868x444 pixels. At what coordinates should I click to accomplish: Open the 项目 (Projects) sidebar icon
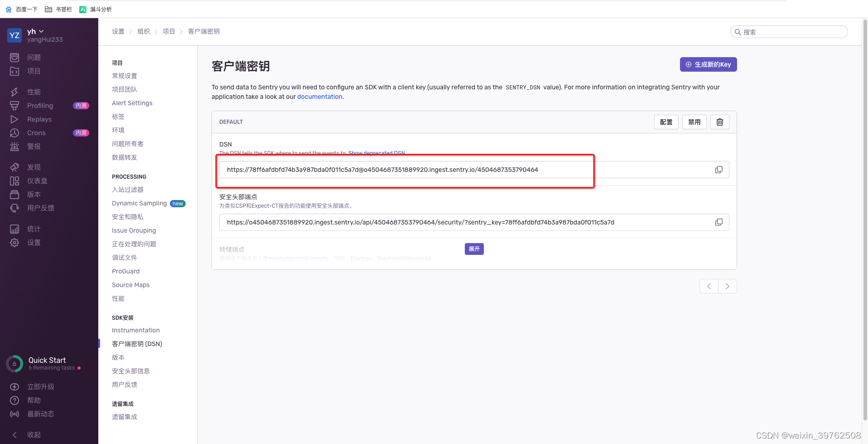tap(14, 71)
